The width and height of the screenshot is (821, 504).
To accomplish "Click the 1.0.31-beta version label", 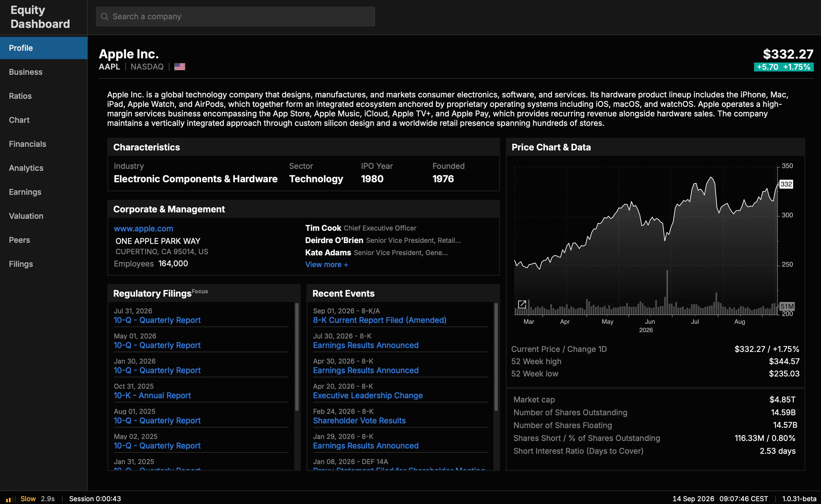I will pyautogui.click(x=799, y=499).
